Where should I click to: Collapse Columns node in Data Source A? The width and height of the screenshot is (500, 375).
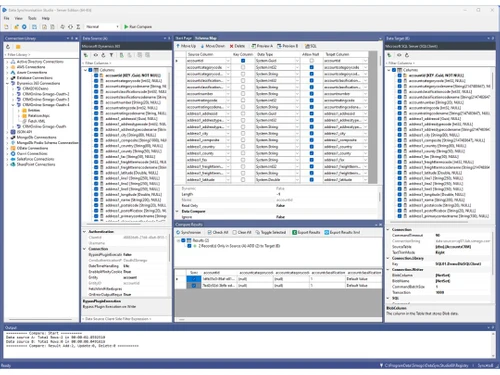click(85, 70)
